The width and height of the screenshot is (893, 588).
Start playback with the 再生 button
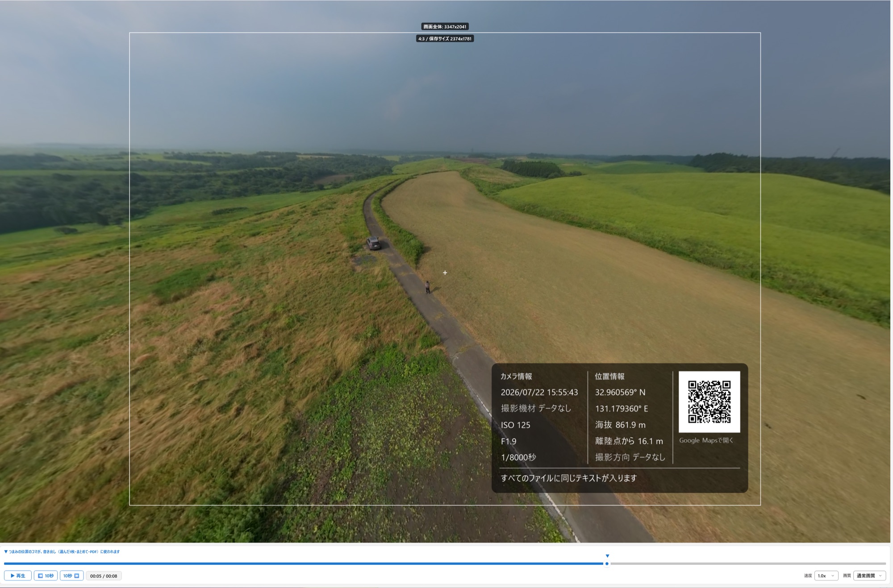[x=18, y=576]
